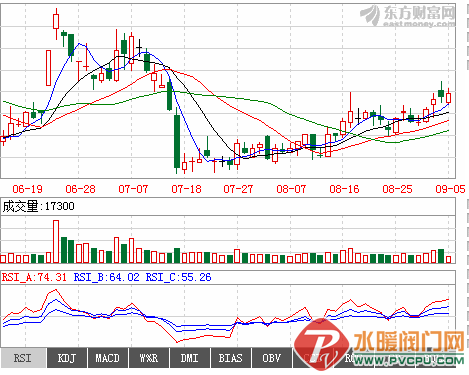Click the 06-28 date label

click(x=80, y=189)
